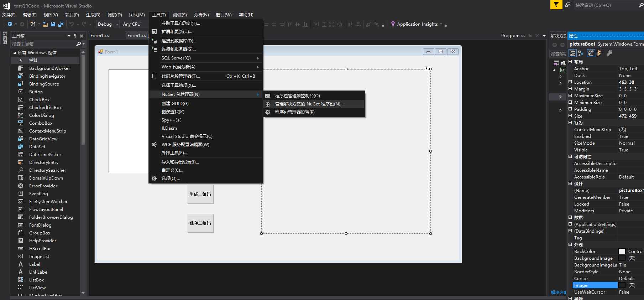Click the BackgroundImage preview swatch
644x300 pixels.
point(622,258)
